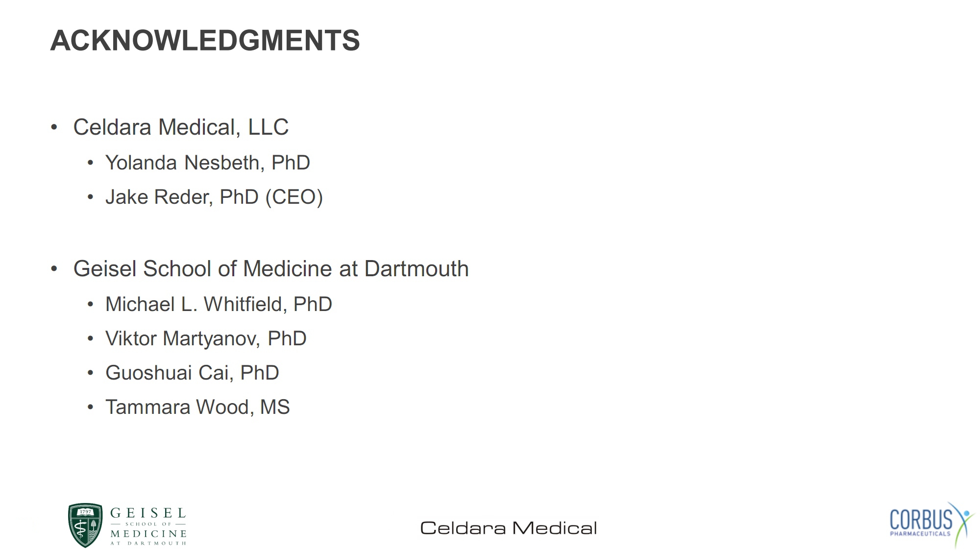Click the word Dartmouth in the heading

pos(416,269)
